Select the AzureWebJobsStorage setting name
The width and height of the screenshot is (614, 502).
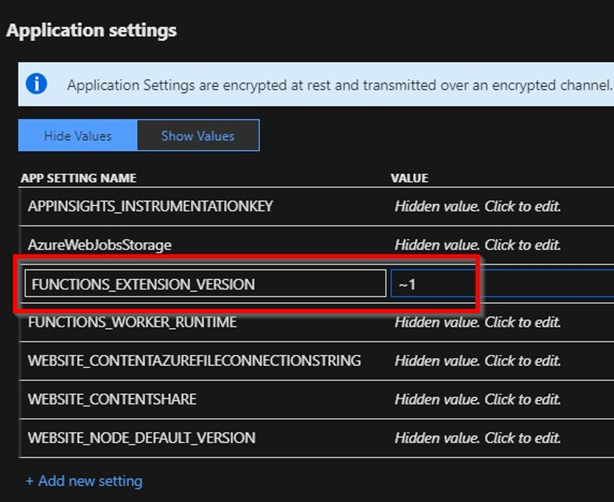92,245
